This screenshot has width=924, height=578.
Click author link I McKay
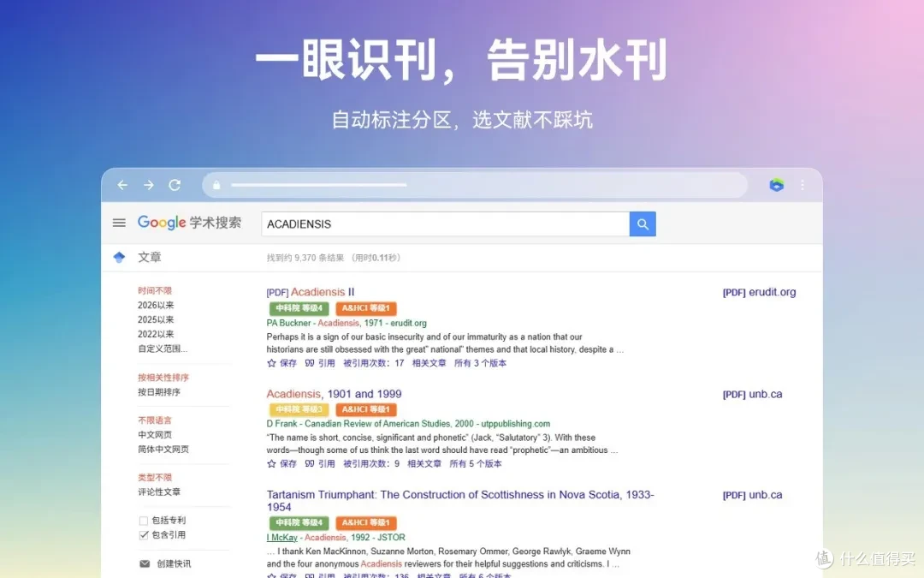pyautogui.click(x=281, y=537)
